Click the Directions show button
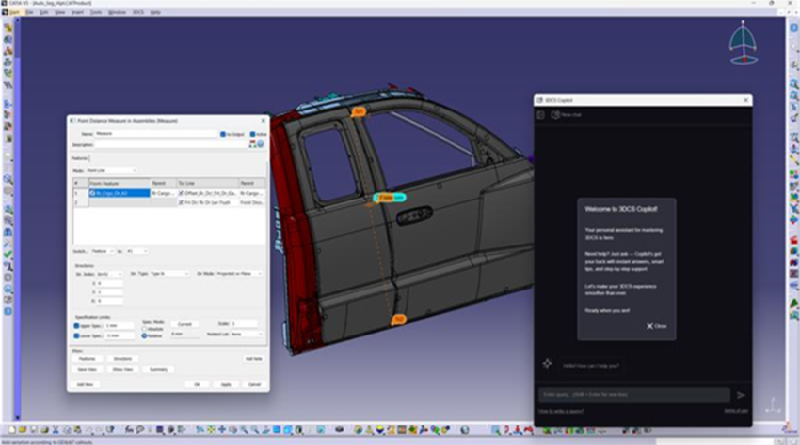This screenshot has width=800, height=445. point(122,359)
